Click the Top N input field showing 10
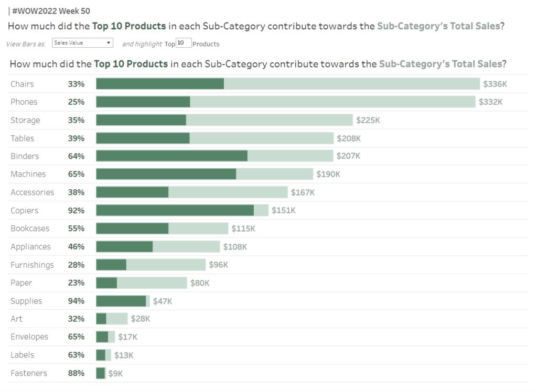This screenshot has width=537, height=392. click(183, 43)
